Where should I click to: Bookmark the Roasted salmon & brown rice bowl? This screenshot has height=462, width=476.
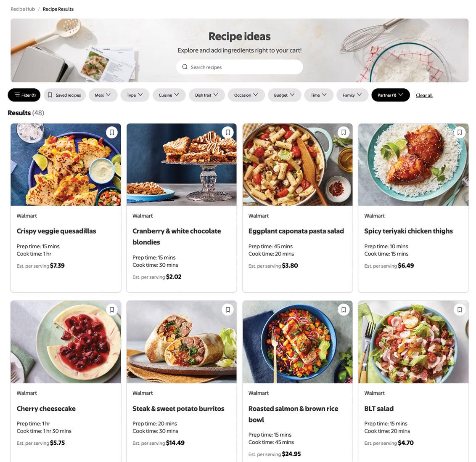click(x=344, y=310)
